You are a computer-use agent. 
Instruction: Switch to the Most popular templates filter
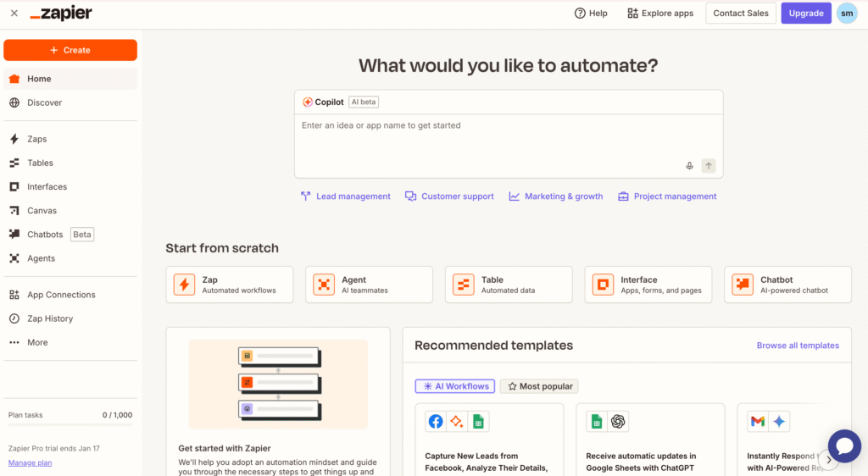point(539,386)
